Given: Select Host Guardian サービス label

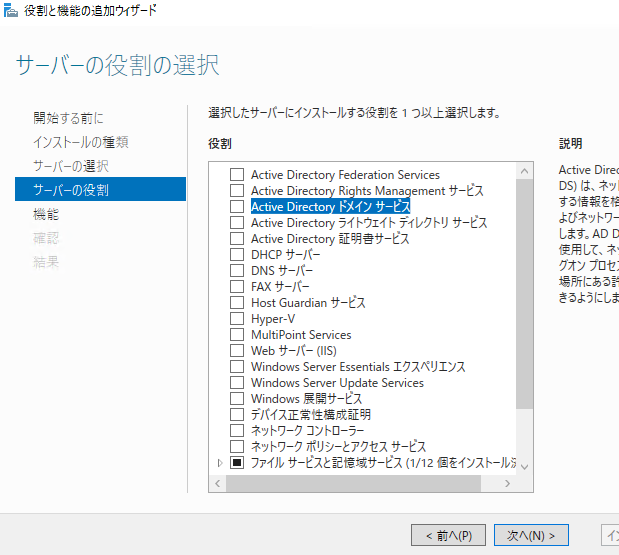Looking at the screenshot, I should [308, 303].
